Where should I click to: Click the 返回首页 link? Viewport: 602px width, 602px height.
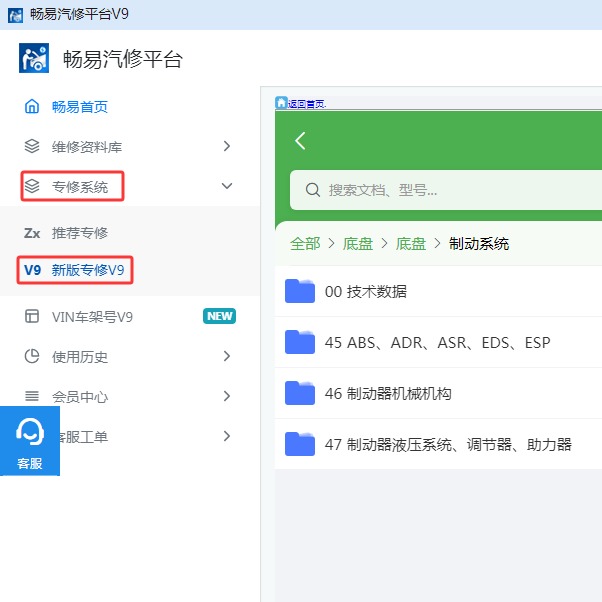click(306, 104)
